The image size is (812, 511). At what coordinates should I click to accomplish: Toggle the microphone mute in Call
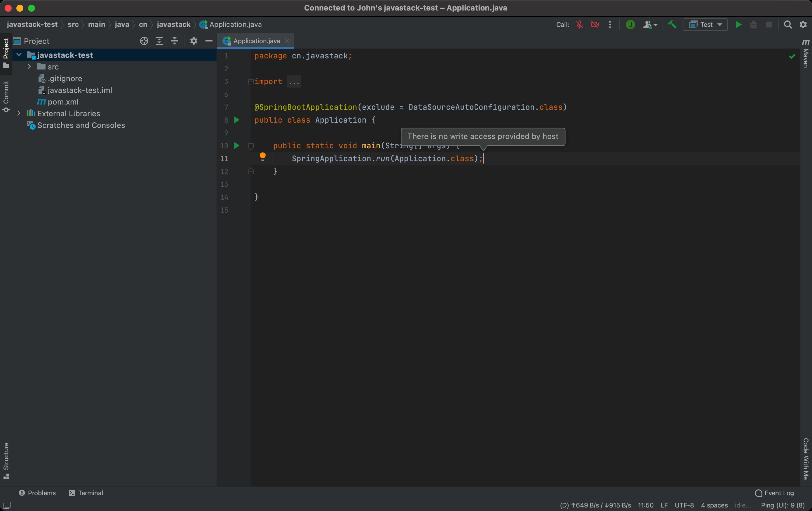(x=579, y=25)
